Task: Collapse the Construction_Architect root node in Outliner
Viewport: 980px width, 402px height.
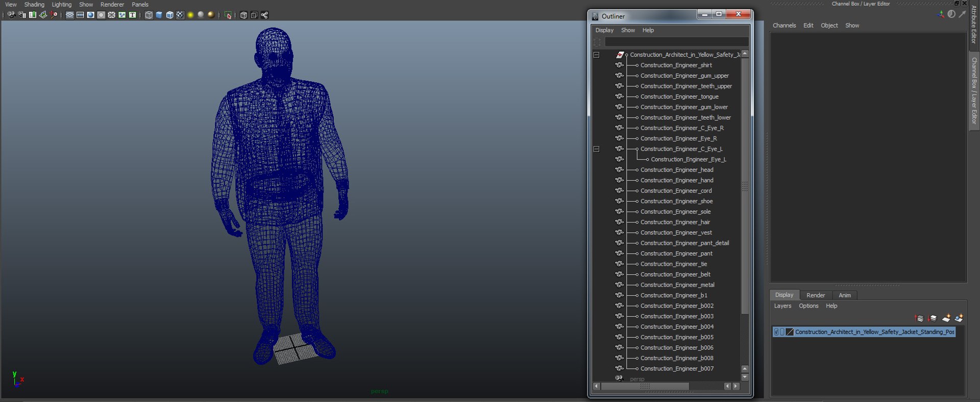Action: pyautogui.click(x=596, y=55)
